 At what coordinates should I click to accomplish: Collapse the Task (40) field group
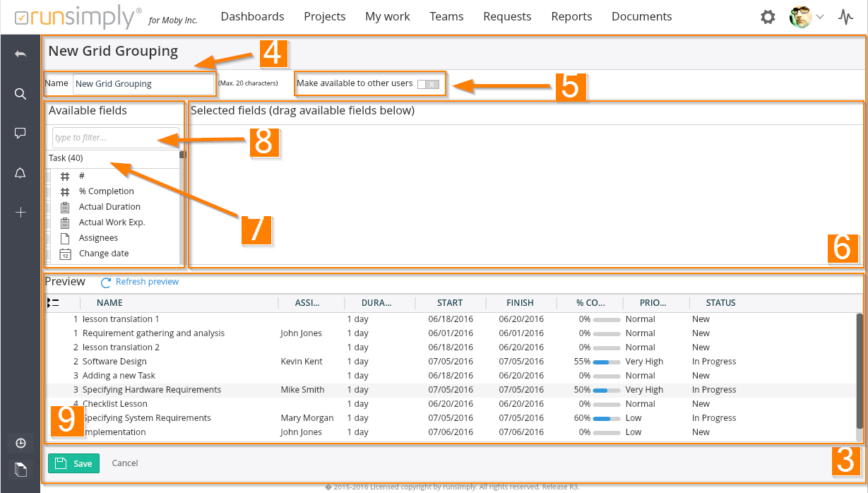(x=66, y=158)
